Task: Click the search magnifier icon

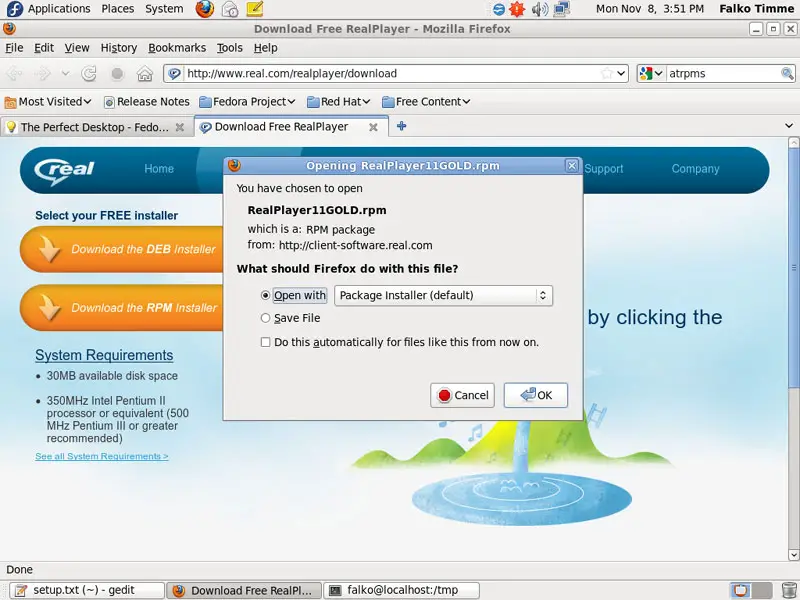Action: [x=787, y=73]
